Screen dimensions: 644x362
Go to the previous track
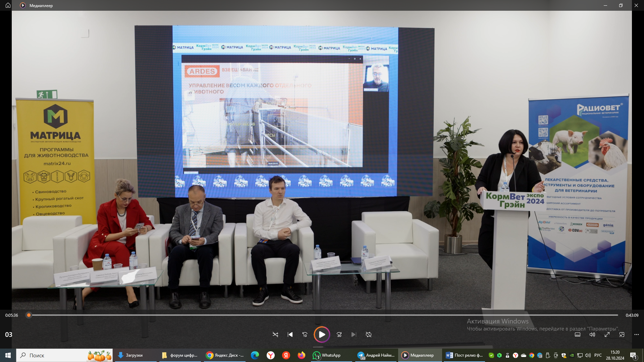[x=290, y=335]
